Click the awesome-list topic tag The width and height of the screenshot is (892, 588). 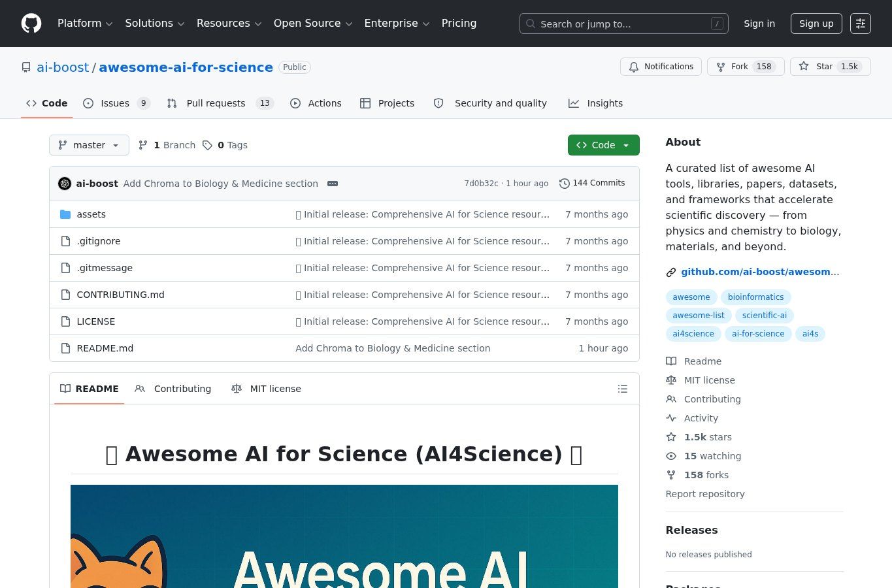click(699, 316)
